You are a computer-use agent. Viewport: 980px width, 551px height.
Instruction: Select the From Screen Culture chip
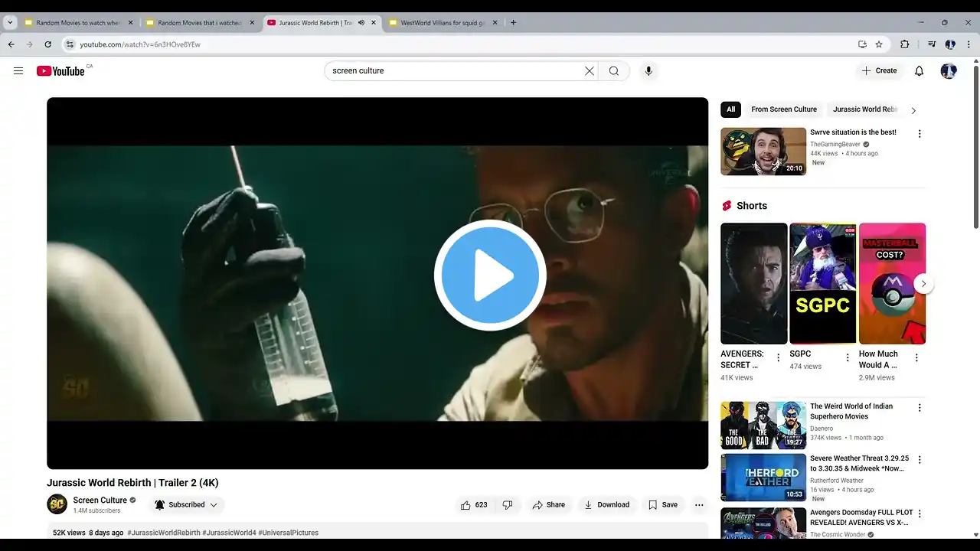784,109
